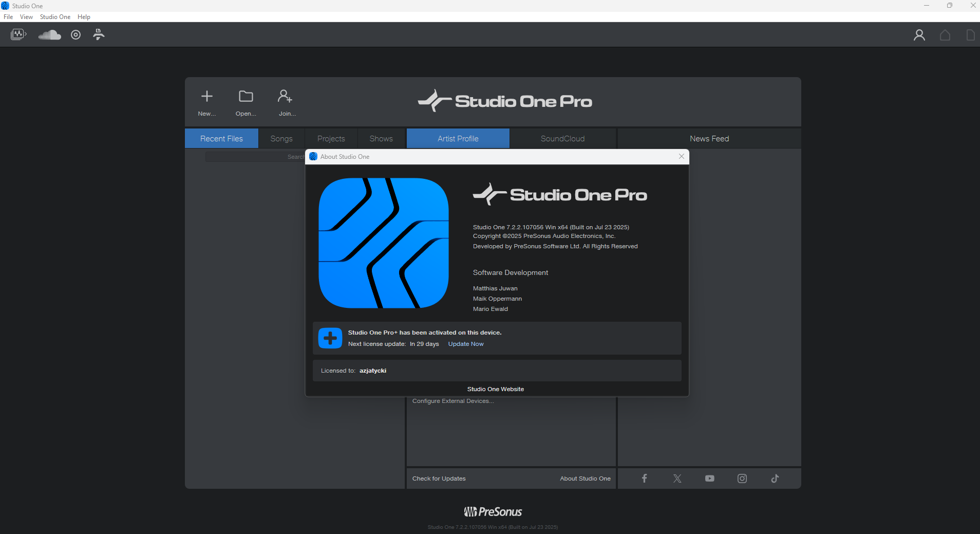This screenshot has width=980, height=534.
Task: Select the Artist Profile tab
Action: click(x=458, y=138)
